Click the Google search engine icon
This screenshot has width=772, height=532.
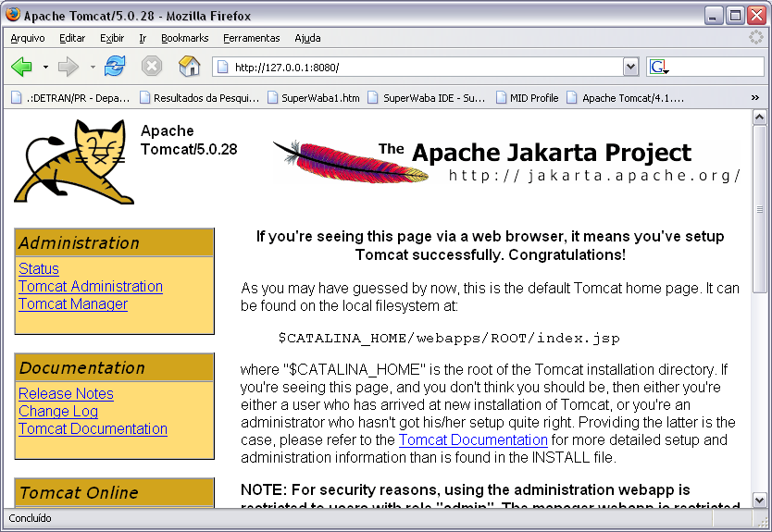coord(658,67)
